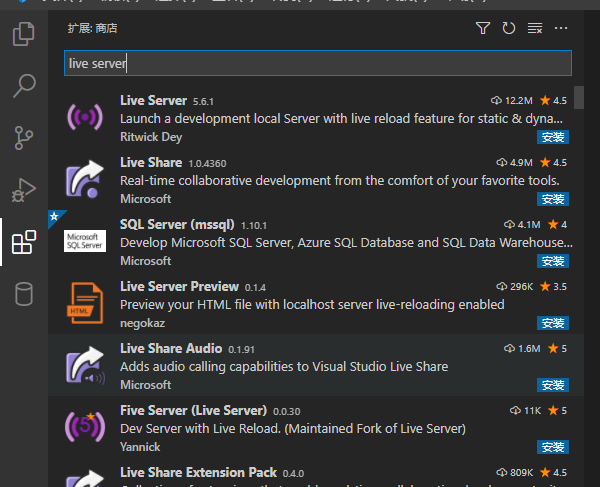The width and height of the screenshot is (600, 487).
Task: Install the Live Server extension by Ritwick Dey
Action: [553, 137]
